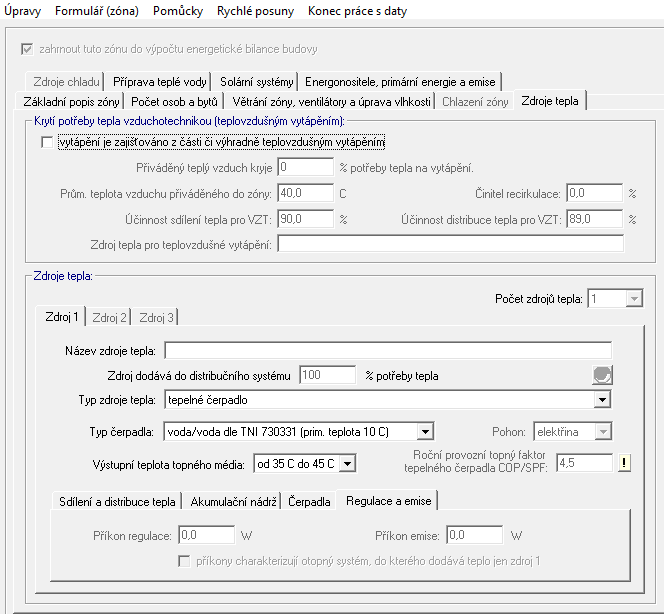664x614 pixels.
Task: Switch to Solární systémy tab
Action: point(257,82)
